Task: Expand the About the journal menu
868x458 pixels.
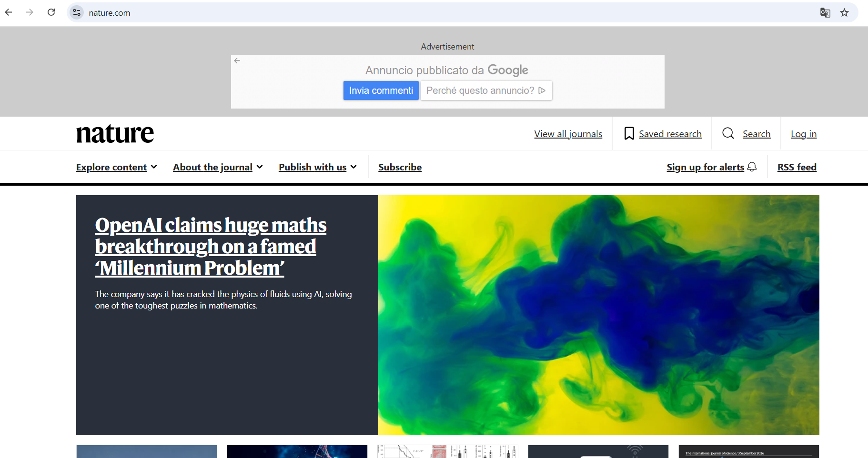Action: 218,167
